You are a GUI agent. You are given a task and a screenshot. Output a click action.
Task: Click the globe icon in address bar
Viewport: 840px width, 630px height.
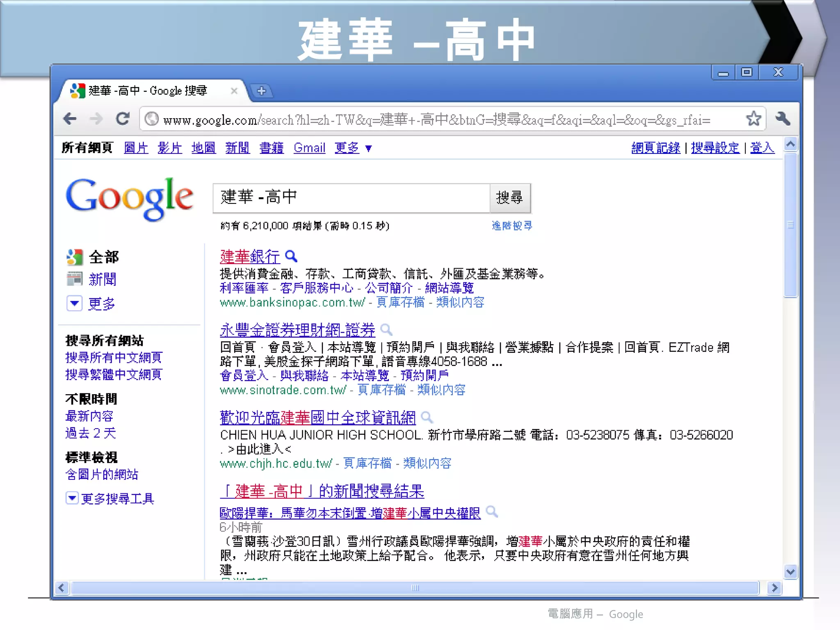point(152,119)
